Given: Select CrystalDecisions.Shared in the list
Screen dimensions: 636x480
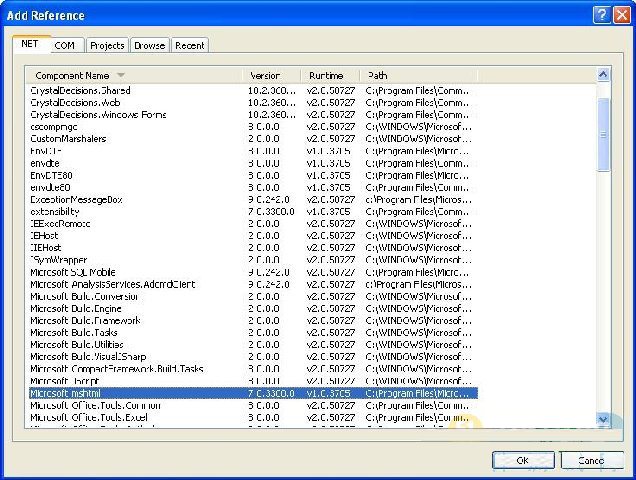Looking at the screenshot, I should [80, 91].
